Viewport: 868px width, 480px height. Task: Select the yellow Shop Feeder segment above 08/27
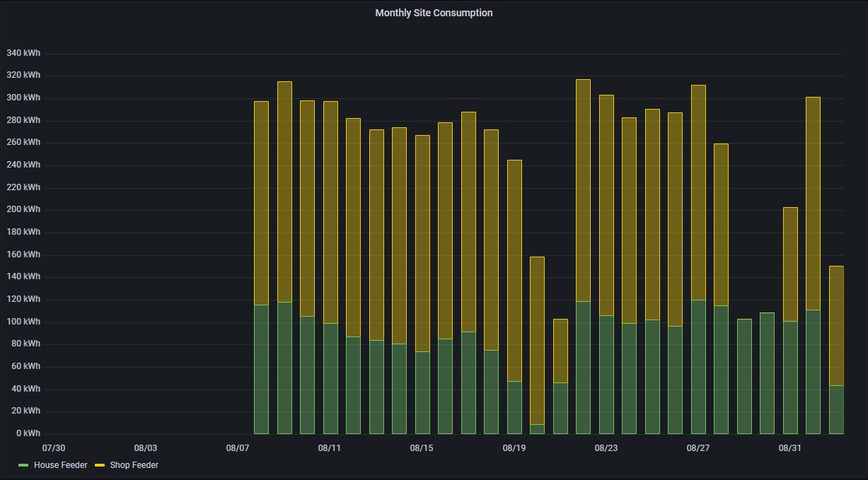[698, 192]
